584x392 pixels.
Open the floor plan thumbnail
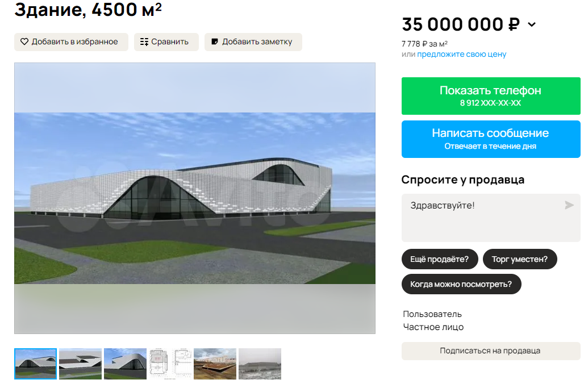pos(170,364)
